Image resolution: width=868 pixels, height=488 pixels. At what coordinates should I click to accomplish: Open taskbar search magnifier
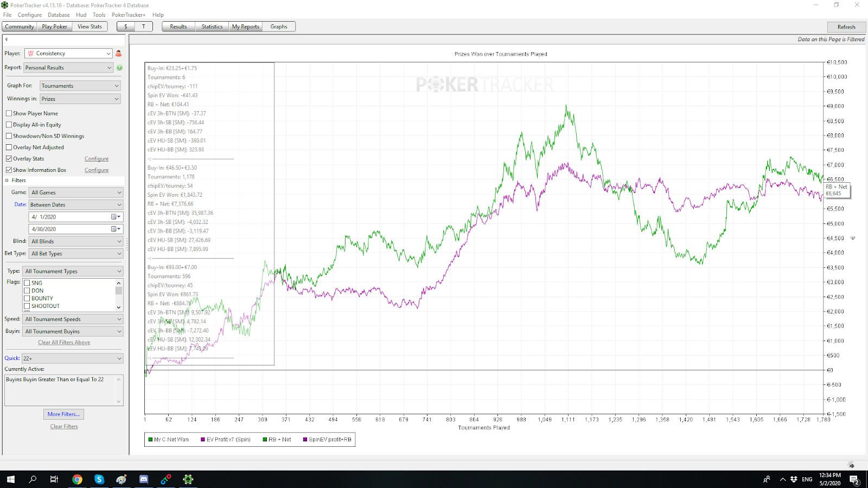coord(33,479)
